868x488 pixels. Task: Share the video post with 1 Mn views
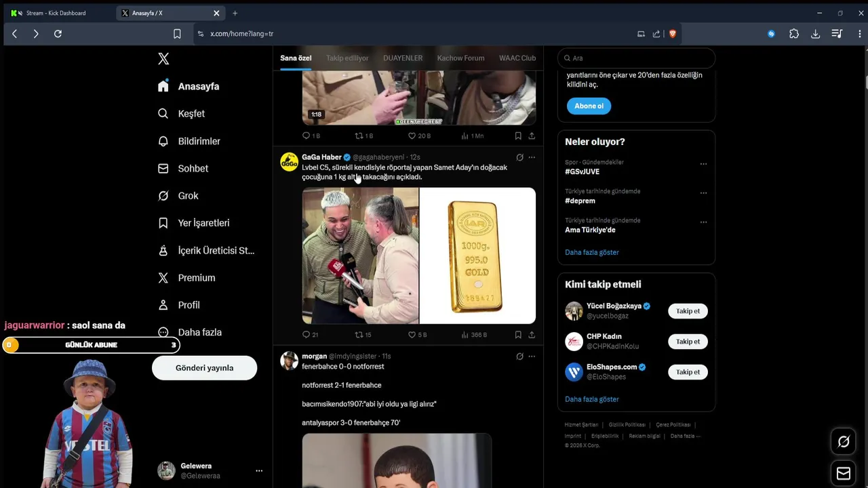[532, 136]
